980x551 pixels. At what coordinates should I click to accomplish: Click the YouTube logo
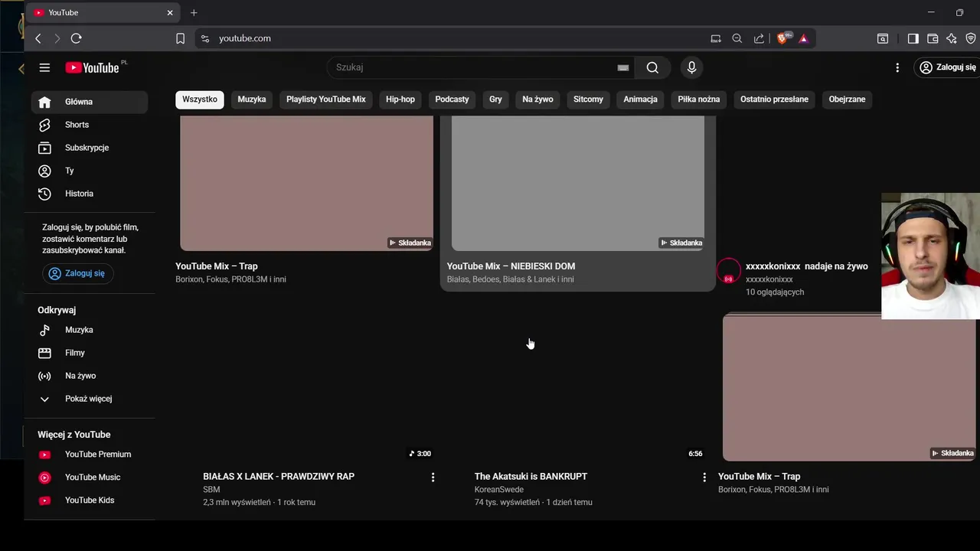(x=92, y=67)
